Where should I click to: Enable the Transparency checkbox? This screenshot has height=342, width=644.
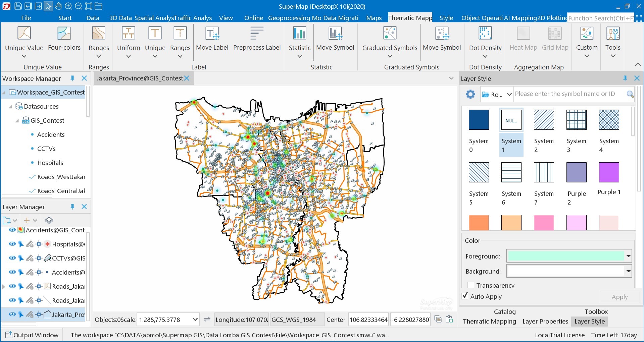pos(470,285)
